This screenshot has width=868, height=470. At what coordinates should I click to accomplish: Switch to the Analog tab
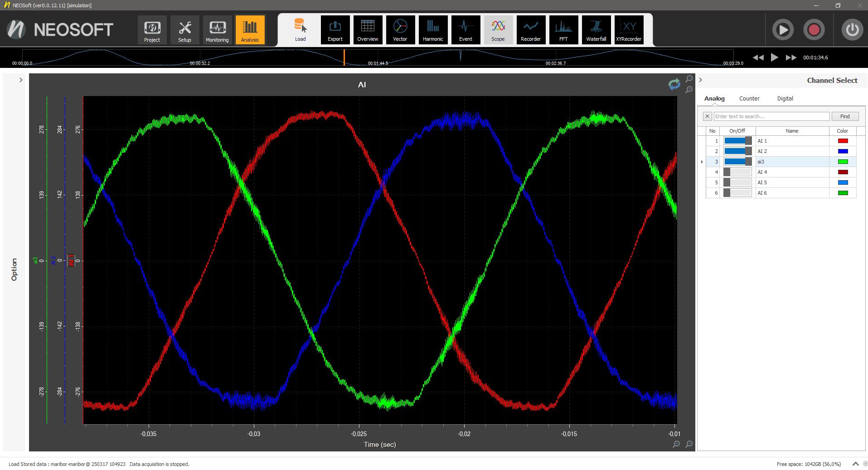point(714,98)
